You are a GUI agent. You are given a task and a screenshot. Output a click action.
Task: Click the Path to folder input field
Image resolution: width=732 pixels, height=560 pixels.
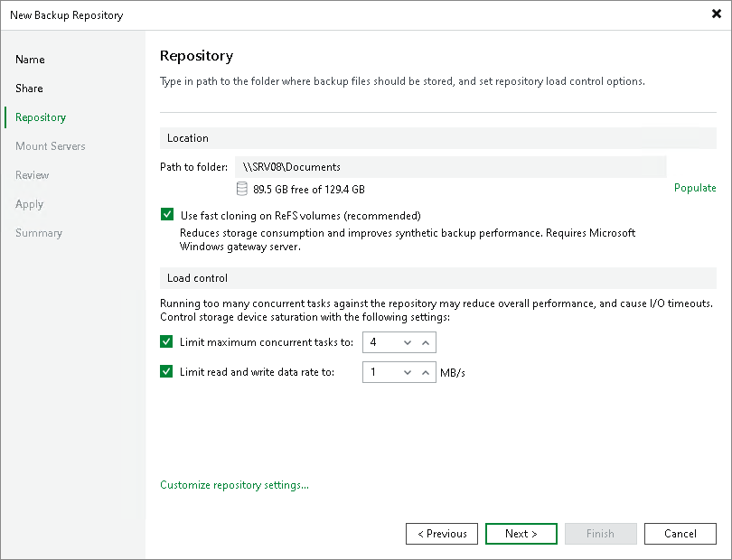click(x=451, y=167)
